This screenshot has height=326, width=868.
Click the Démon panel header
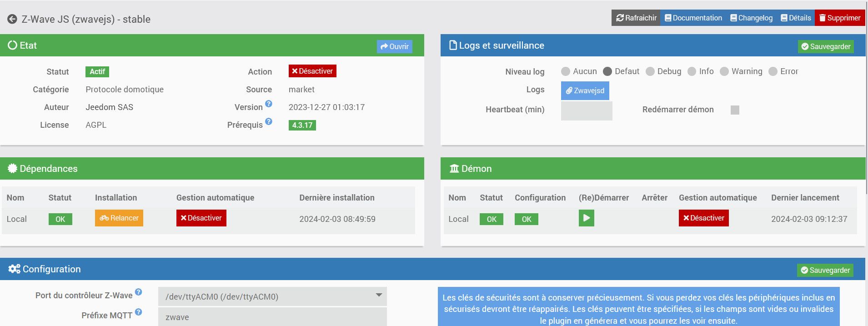tap(653, 168)
